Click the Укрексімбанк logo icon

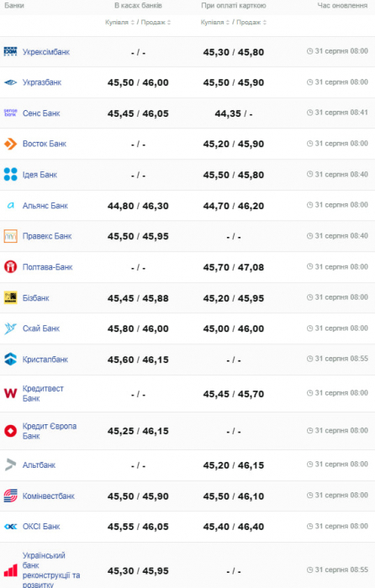click(10, 51)
